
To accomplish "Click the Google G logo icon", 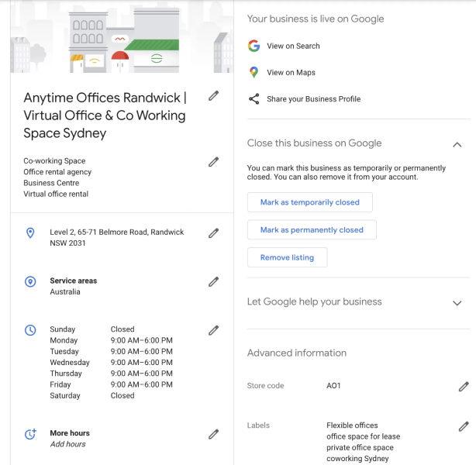I will tap(254, 46).
